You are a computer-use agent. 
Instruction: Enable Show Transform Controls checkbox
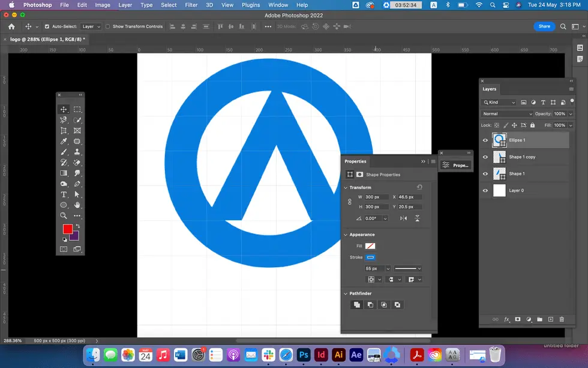coord(107,26)
